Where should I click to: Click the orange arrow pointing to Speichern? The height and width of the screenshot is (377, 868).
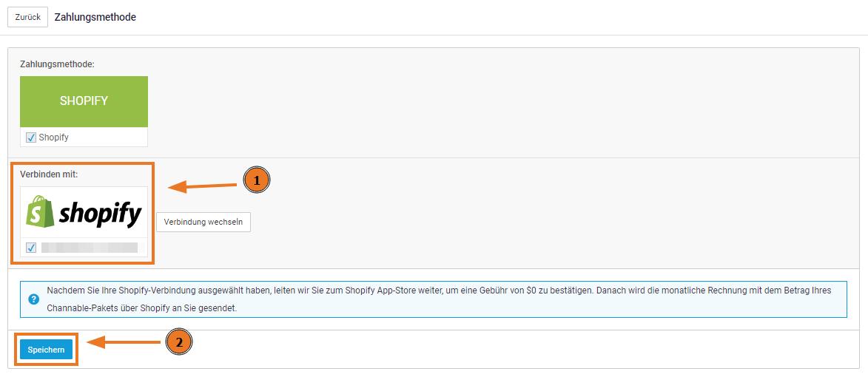click(x=124, y=342)
